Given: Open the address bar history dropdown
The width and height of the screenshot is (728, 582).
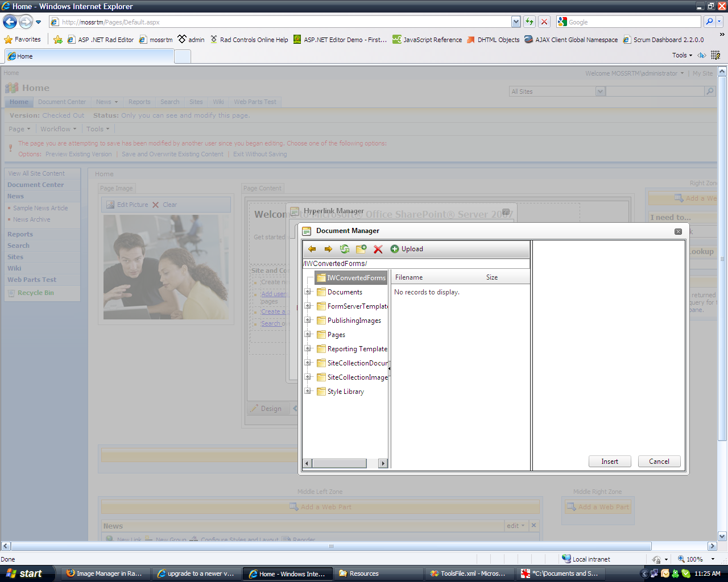Looking at the screenshot, I should (x=516, y=22).
